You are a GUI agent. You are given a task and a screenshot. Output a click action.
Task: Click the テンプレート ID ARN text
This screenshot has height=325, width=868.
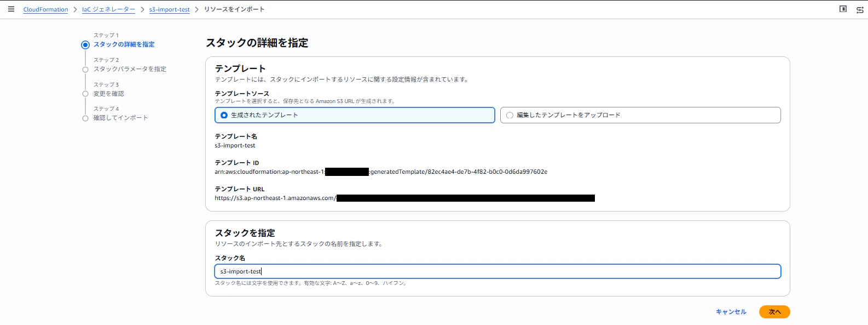coord(381,172)
